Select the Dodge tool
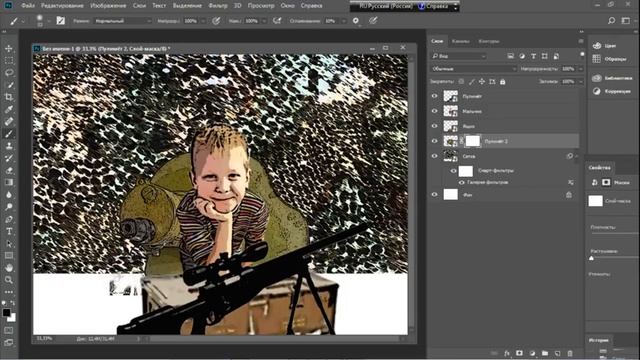Viewport: 640px width, 360px height. pyautogui.click(x=9, y=207)
